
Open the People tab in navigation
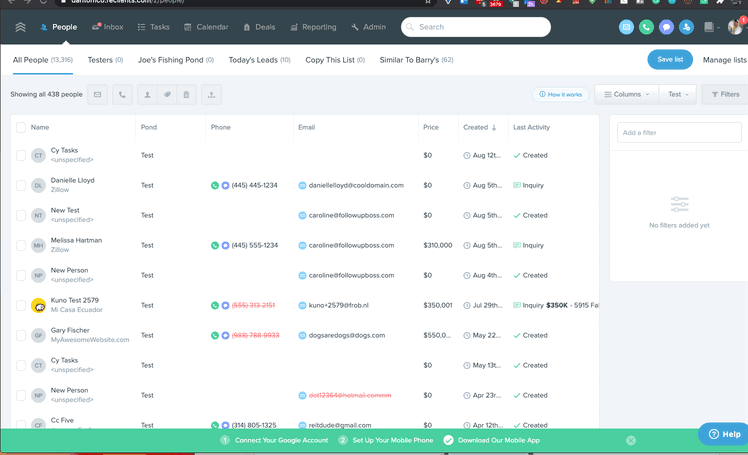pos(59,27)
